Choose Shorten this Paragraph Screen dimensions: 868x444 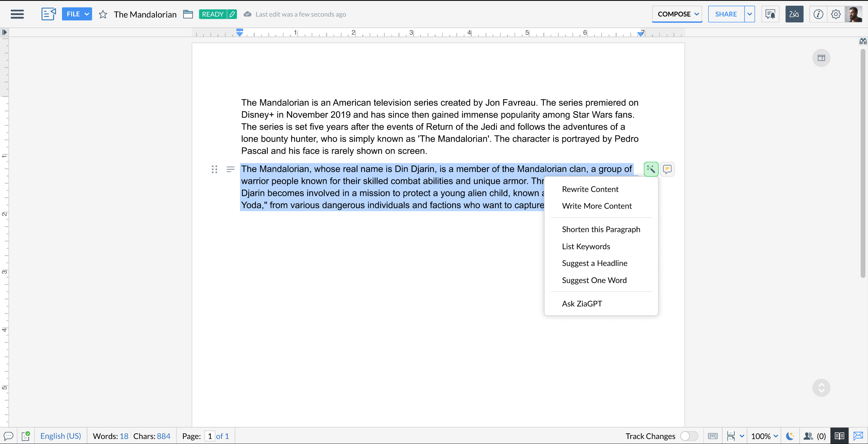tap(601, 229)
